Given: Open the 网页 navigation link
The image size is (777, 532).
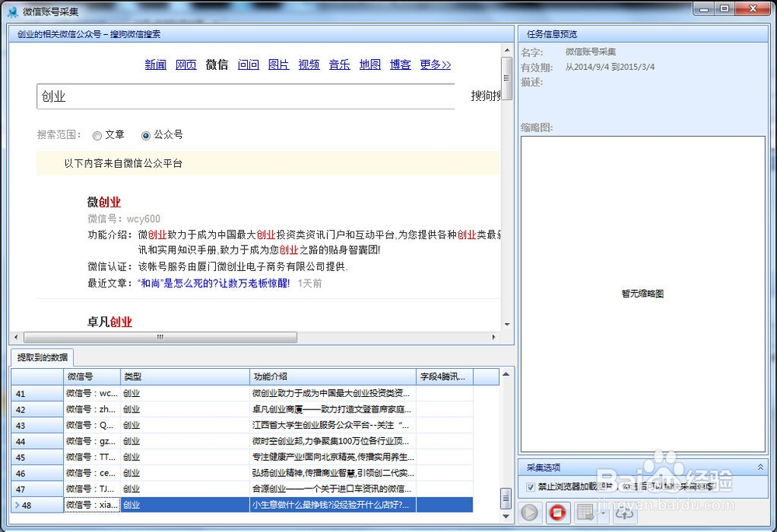Looking at the screenshot, I should [186, 64].
